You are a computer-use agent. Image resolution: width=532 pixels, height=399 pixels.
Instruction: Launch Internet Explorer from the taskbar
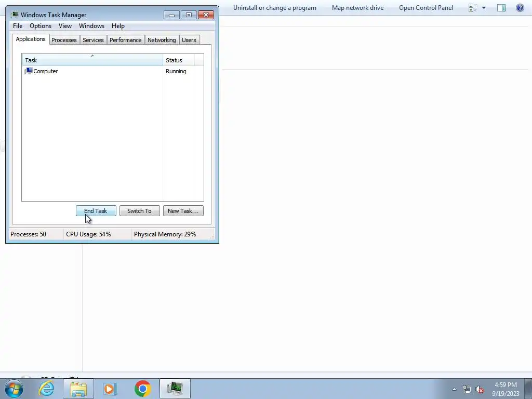pyautogui.click(x=46, y=389)
